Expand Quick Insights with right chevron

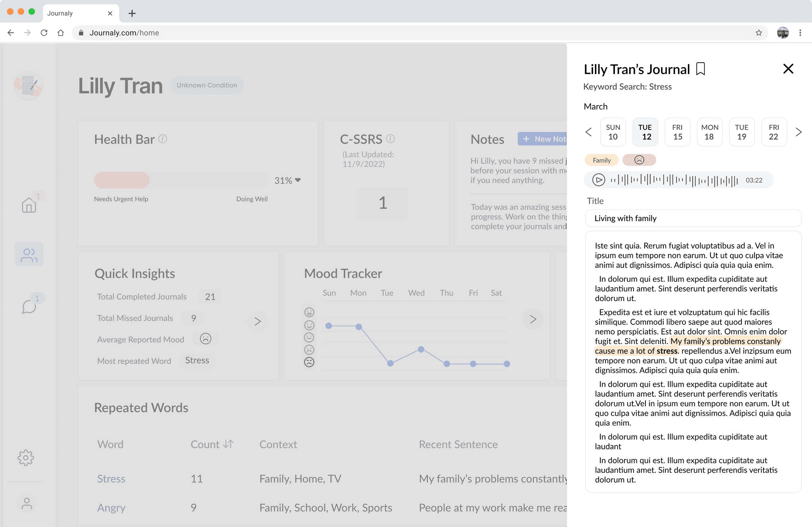point(257,321)
